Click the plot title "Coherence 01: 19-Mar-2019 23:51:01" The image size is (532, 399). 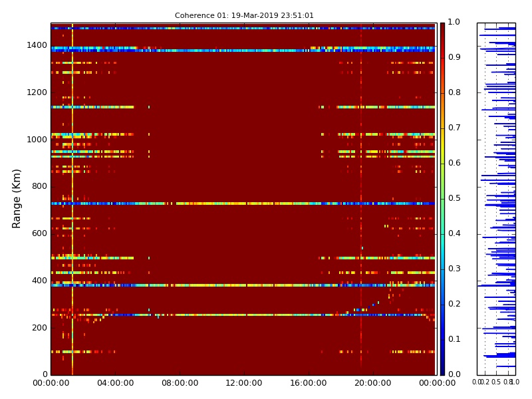[244, 15]
